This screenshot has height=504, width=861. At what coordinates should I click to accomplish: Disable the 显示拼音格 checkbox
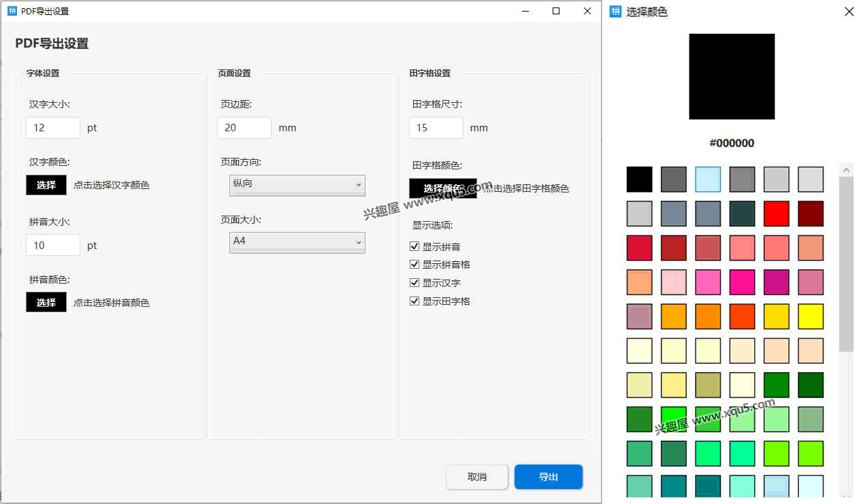(415, 264)
